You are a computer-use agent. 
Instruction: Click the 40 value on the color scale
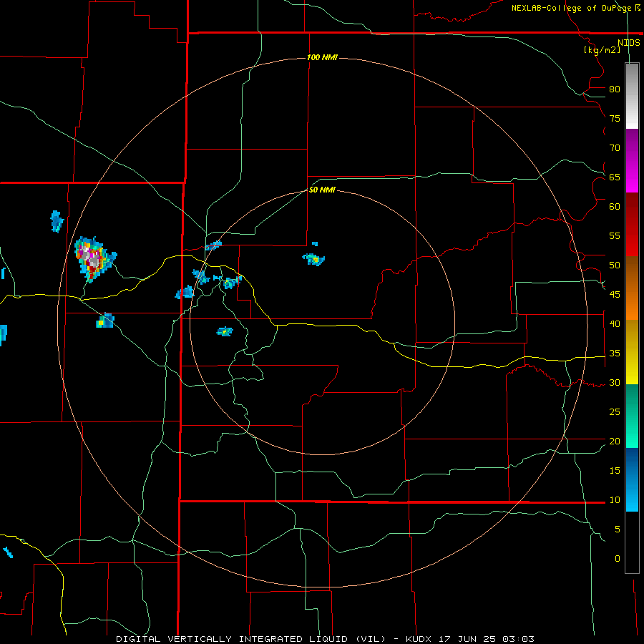click(615, 323)
